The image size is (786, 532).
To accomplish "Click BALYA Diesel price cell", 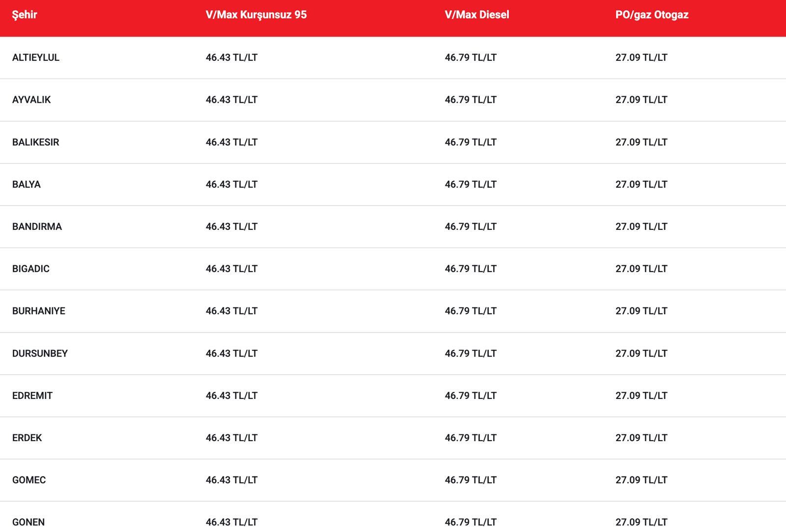I will point(471,184).
